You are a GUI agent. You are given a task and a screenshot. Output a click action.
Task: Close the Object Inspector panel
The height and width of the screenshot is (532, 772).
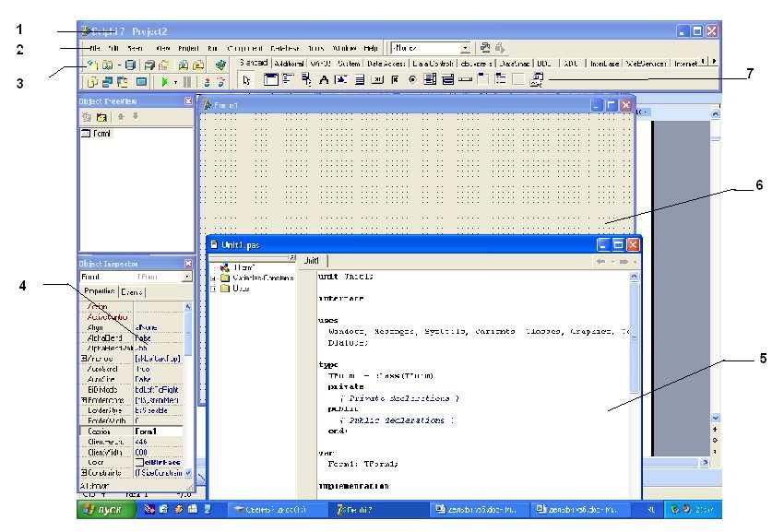coord(188,264)
